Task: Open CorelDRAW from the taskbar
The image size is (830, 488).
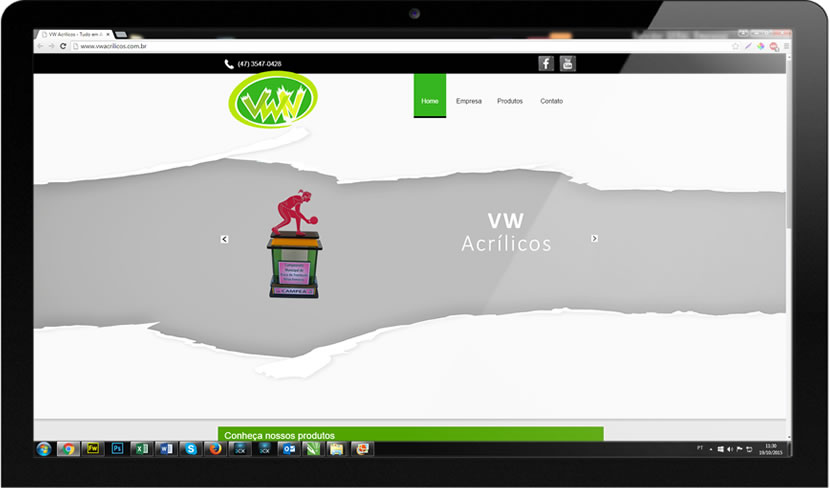Action: click(313, 449)
